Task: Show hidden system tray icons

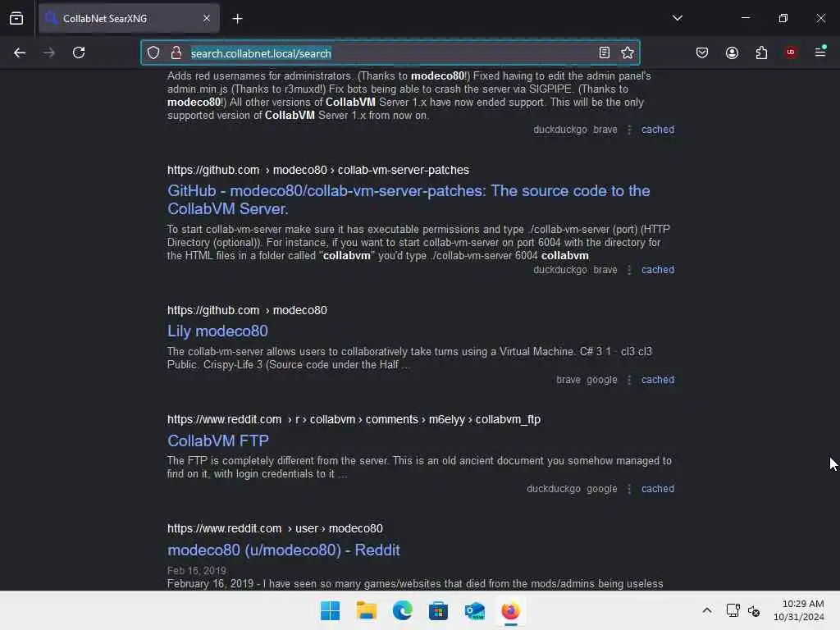Action: (707, 610)
